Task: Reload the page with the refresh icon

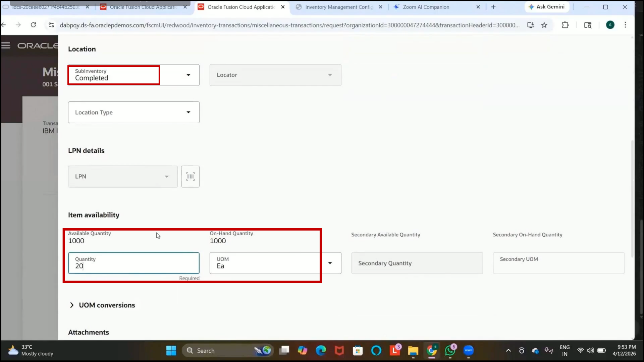Action: (33, 25)
